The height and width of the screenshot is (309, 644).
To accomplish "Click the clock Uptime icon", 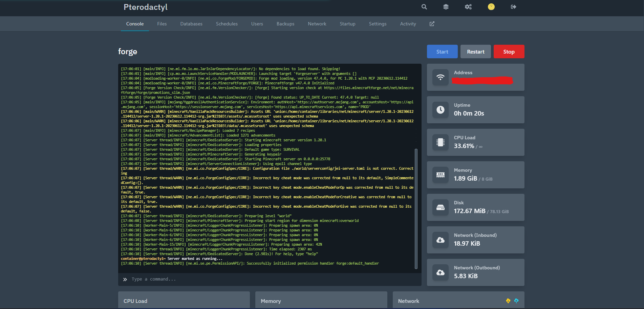I will click(441, 110).
